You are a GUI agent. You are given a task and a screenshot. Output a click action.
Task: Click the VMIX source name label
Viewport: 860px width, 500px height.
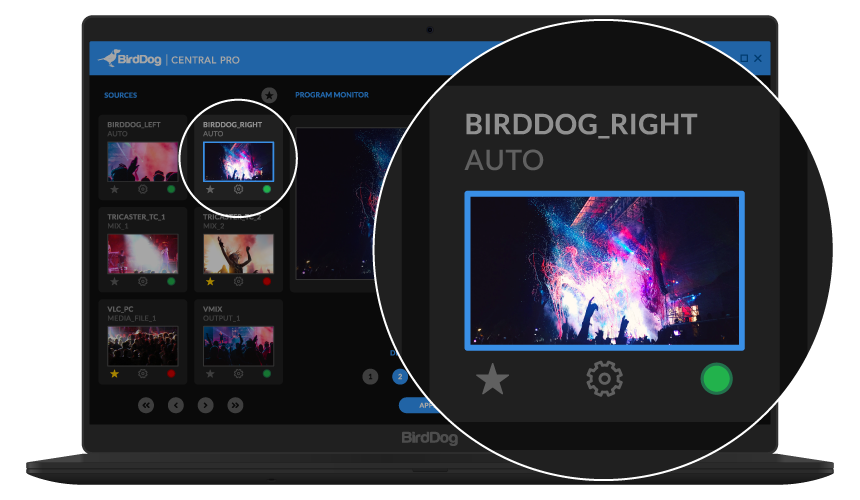213,309
